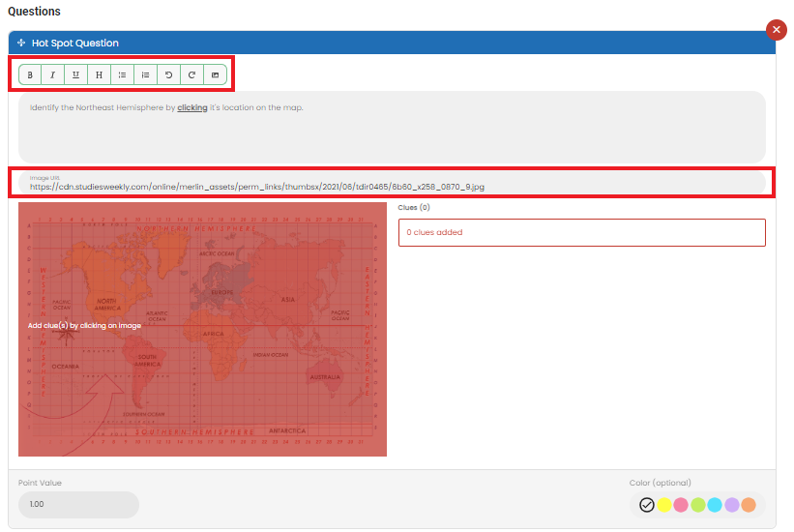Apply italic formatting
794x532 pixels.
click(x=52, y=75)
